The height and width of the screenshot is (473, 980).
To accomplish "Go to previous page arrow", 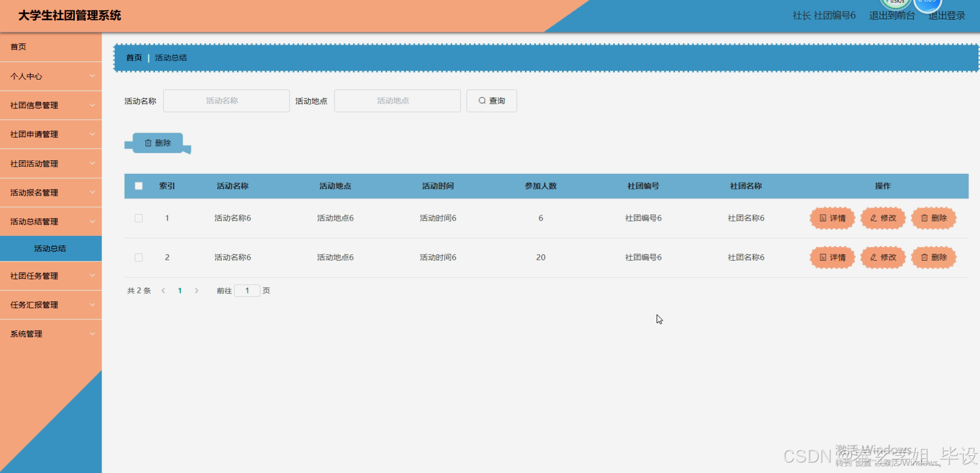I will [163, 291].
